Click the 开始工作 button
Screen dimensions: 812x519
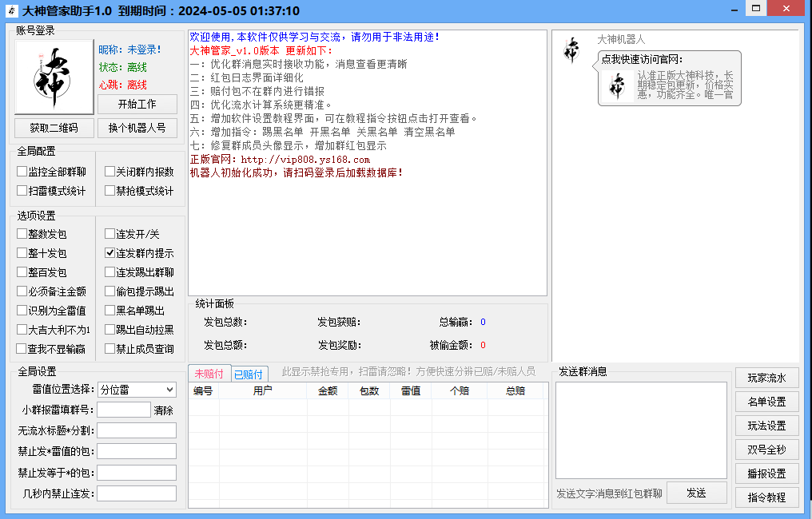tap(137, 104)
